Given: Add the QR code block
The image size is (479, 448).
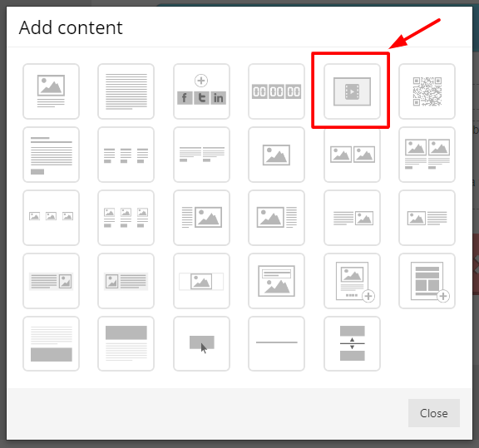Looking at the screenshot, I should pyautogui.click(x=427, y=91).
